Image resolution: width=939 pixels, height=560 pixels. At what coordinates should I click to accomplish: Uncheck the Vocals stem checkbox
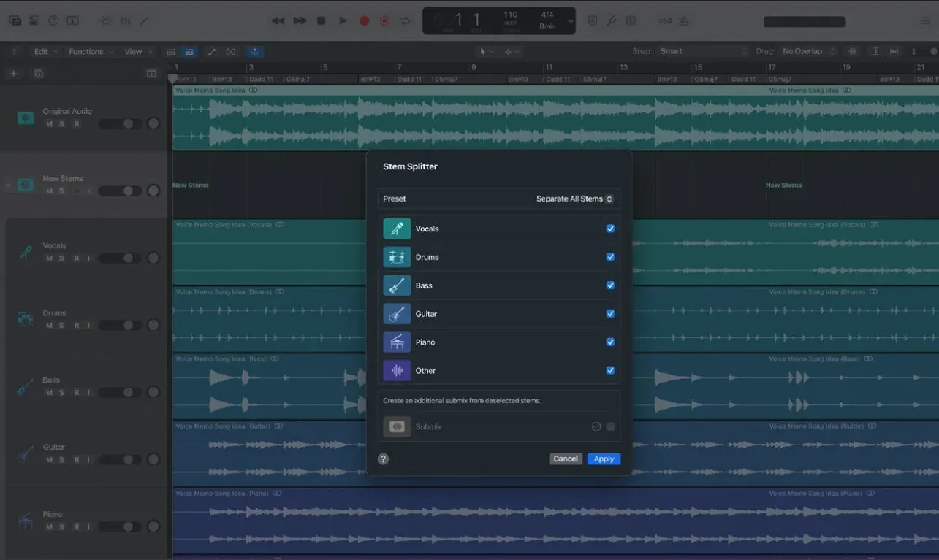[x=610, y=229]
